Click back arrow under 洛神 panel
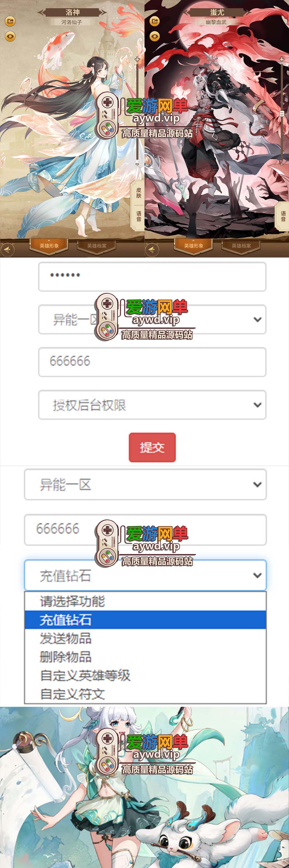The height and width of the screenshot is (868, 289). pyautogui.click(x=8, y=250)
